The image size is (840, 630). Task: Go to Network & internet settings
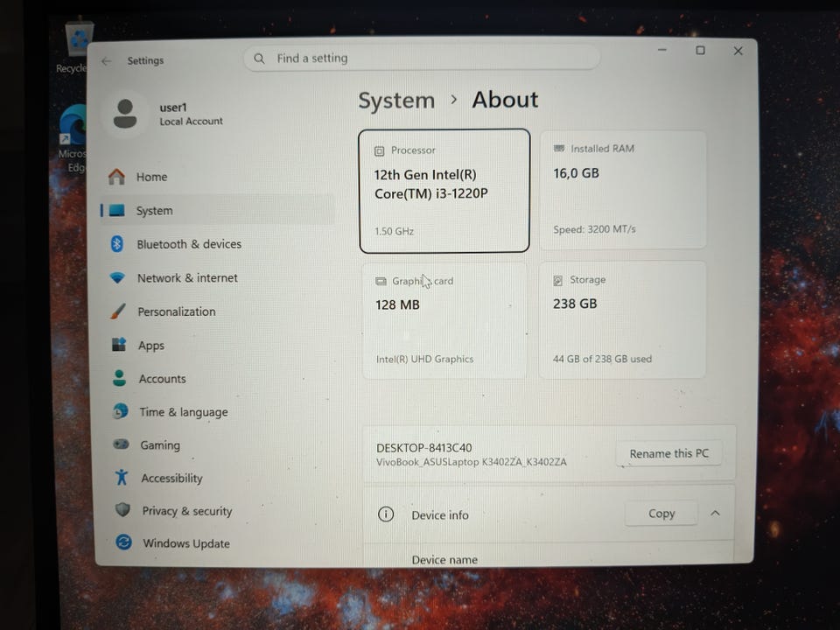coord(217,277)
